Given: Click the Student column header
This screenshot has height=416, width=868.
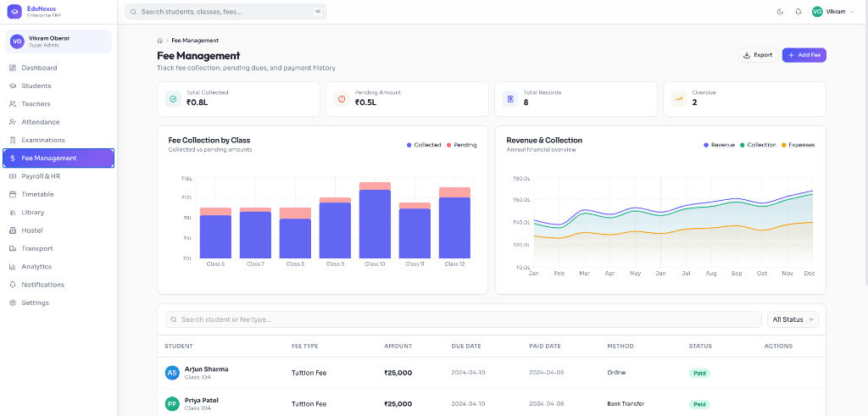Looking at the screenshot, I should [179, 347].
